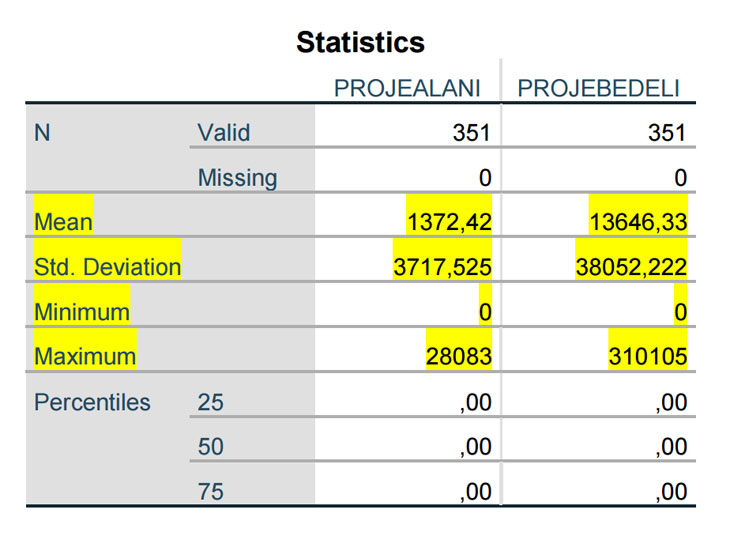Screen dimensions: 730x536
Task: Click the highlighted Mean row label
Action: pyautogui.click(x=63, y=222)
